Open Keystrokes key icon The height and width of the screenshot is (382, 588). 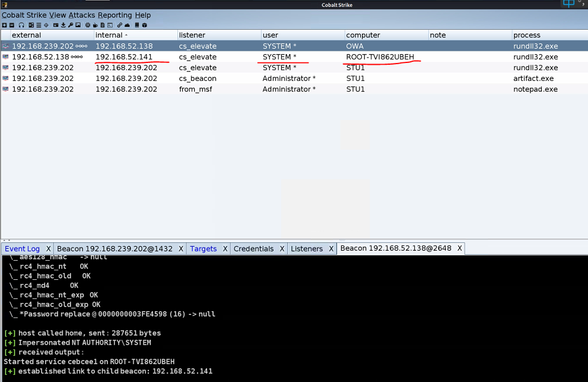(x=71, y=25)
